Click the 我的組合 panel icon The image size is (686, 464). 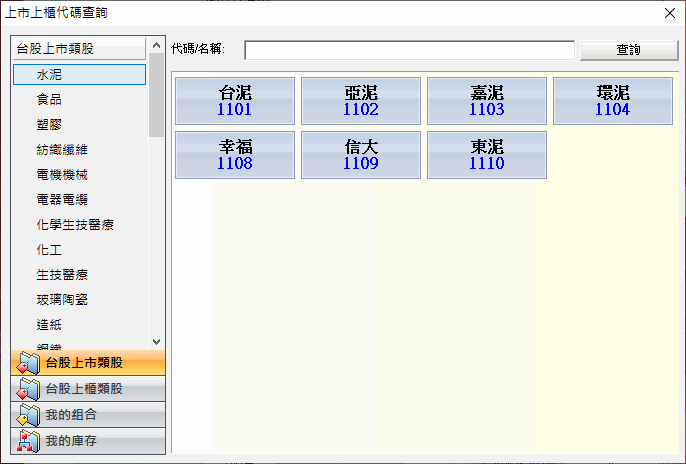28,415
